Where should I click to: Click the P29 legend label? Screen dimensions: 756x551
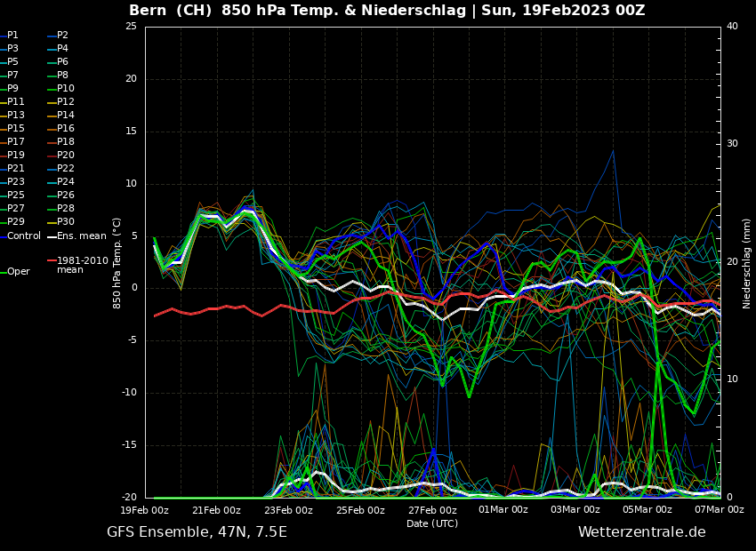[15, 221]
